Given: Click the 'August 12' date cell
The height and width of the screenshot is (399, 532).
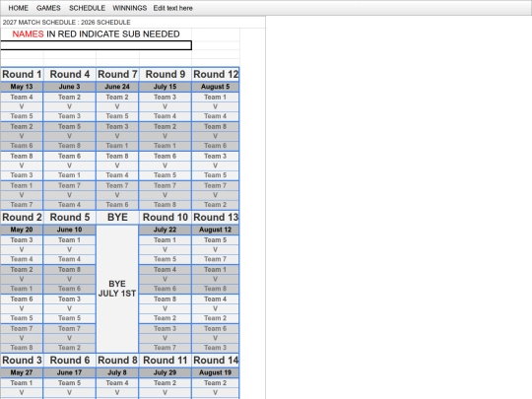Looking at the screenshot, I should click(216, 230).
